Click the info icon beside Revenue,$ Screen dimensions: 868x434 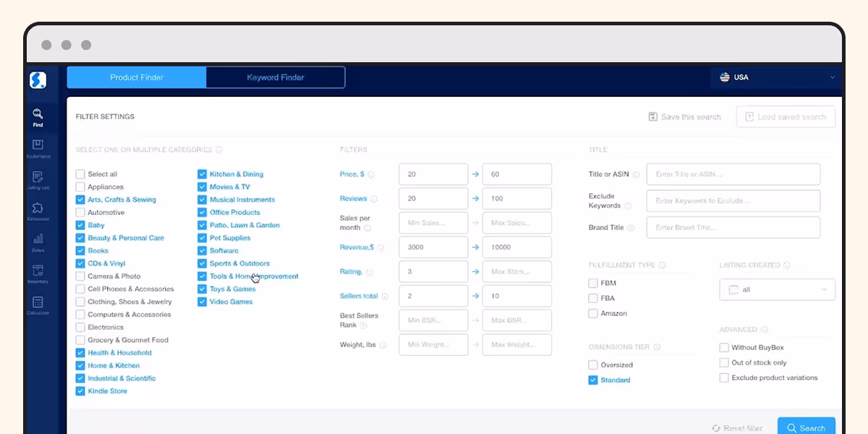(x=380, y=247)
